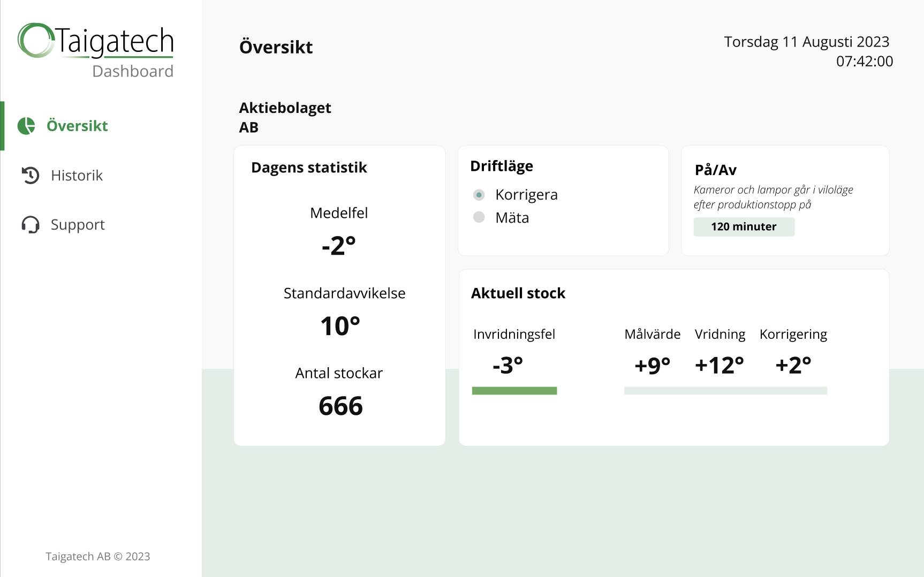The image size is (924, 577).
Task: Click the Taigatech logo
Action: (96, 51)
